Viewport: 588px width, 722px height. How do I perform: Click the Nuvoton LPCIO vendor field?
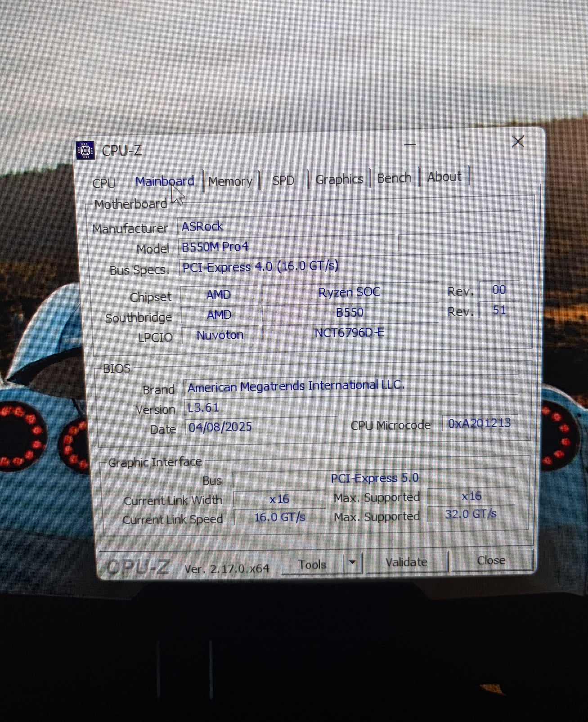[220, 335]
